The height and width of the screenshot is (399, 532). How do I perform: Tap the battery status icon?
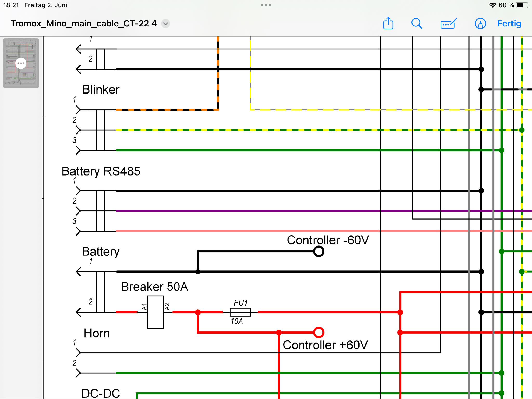522,5
